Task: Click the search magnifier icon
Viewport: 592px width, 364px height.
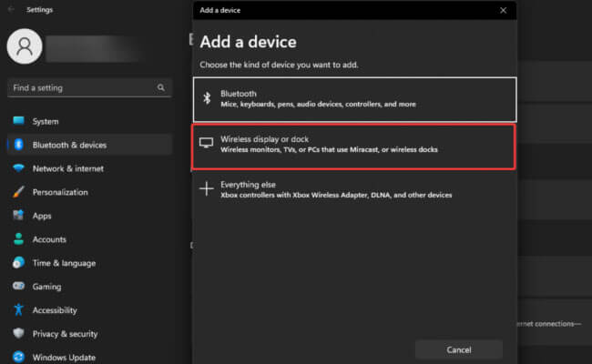Action: [161, 87]
